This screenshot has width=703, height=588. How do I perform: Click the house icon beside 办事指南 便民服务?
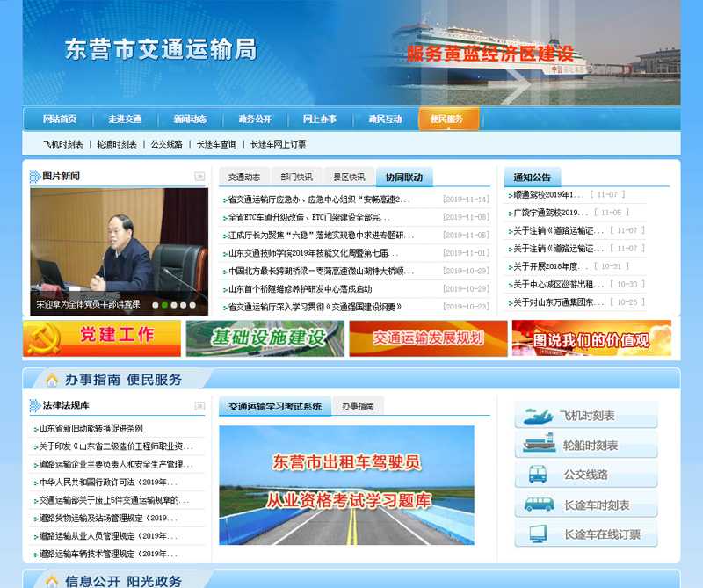coord(52,380)
